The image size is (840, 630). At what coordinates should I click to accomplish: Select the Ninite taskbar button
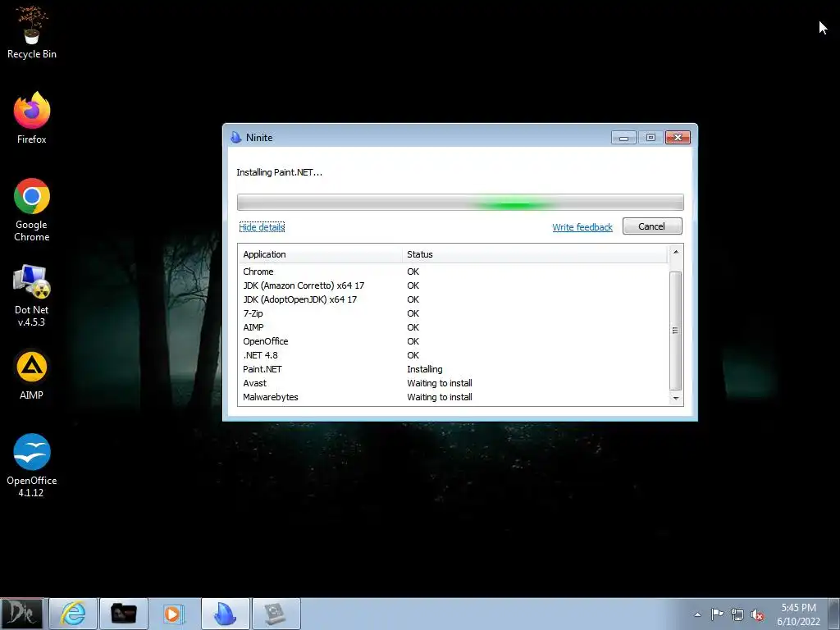click(x=225, y=614)
